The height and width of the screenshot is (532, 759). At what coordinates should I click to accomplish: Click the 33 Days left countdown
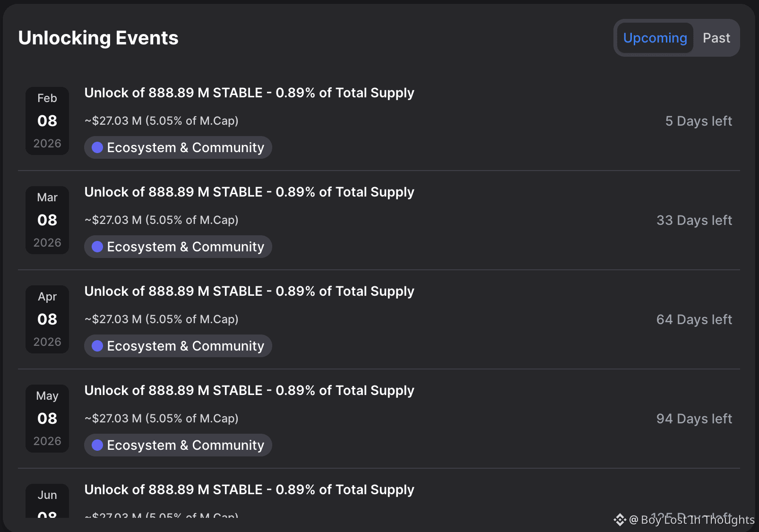tap(694, 220)
